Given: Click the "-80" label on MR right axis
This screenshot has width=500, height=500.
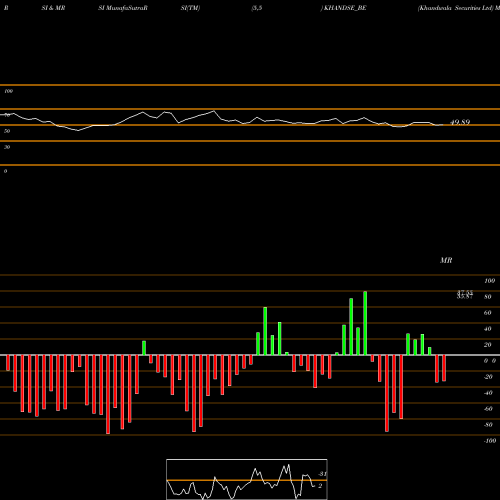Looking at the screenshot, I should point(488,425).
